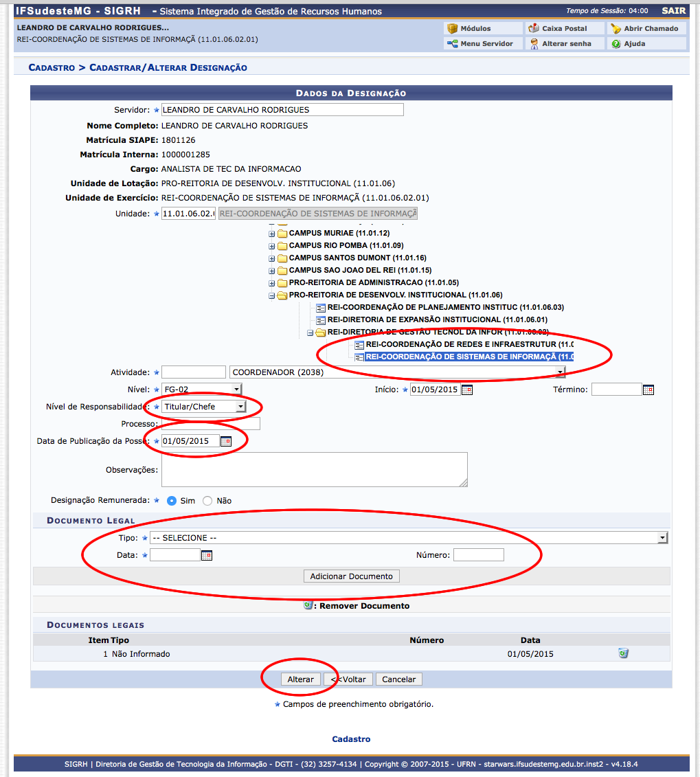
Task: Open calendar for Data de Publicação da Posse
Action: pos(226,442)
